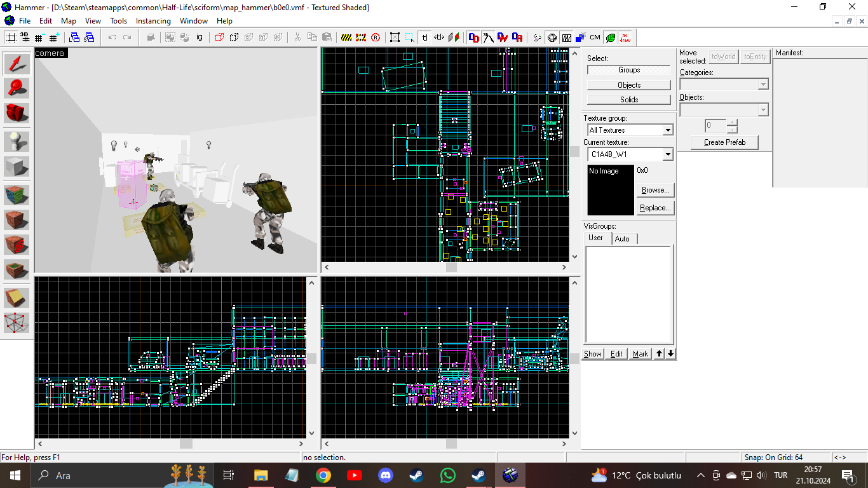Toggle the green leaf detail button
This screenshot has height=488, width=868.
[x=611, y=37]
